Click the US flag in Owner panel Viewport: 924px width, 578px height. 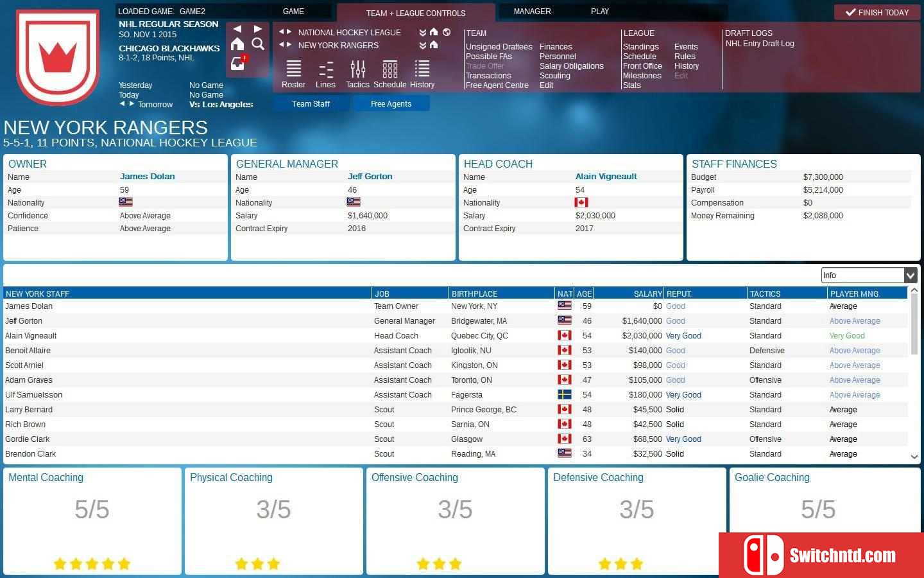[126, 202]
